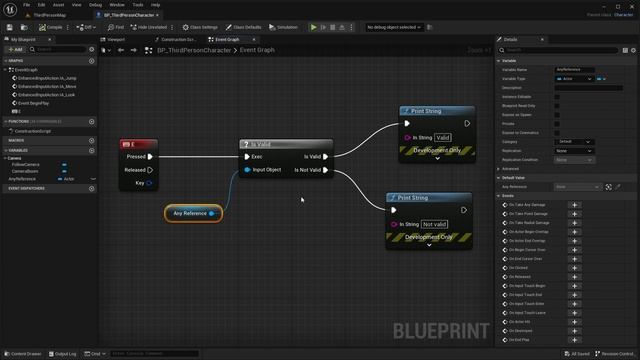Add a new variable with plus icon
Screen dimensions: 640x360
point(92,151)
